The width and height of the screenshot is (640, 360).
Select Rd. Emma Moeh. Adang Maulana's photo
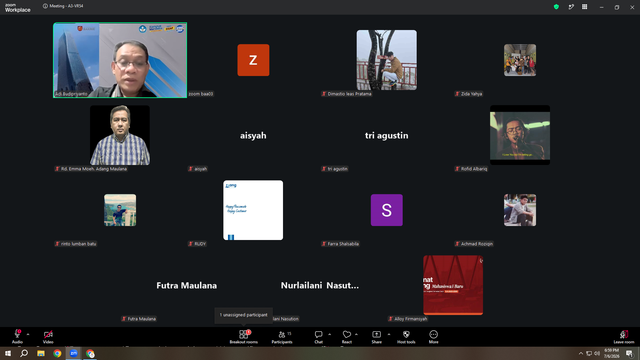click(x=120, y=135)
